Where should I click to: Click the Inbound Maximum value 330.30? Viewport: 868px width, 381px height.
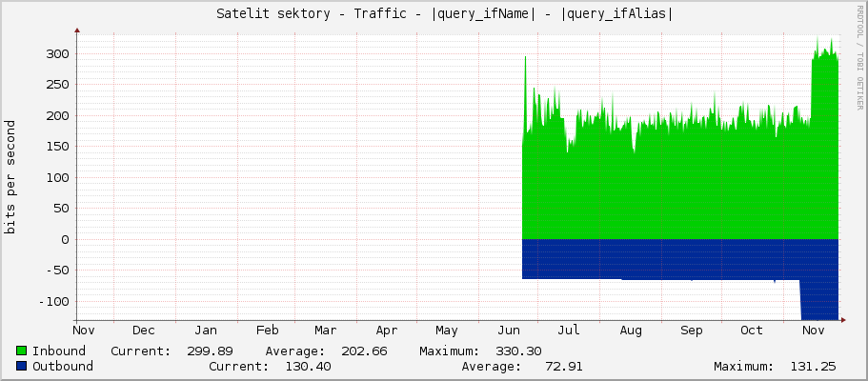click(519, 351)
